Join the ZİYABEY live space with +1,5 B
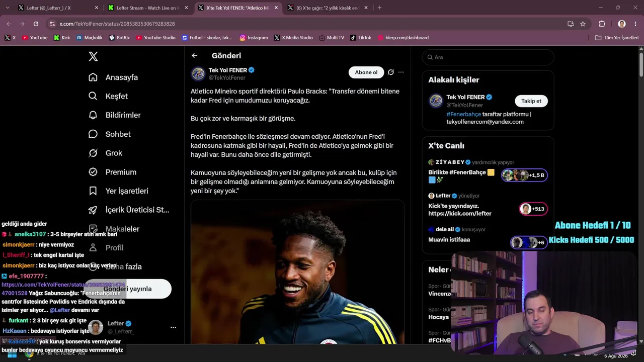This screenshot has height=362, width=644. [524, 175]
